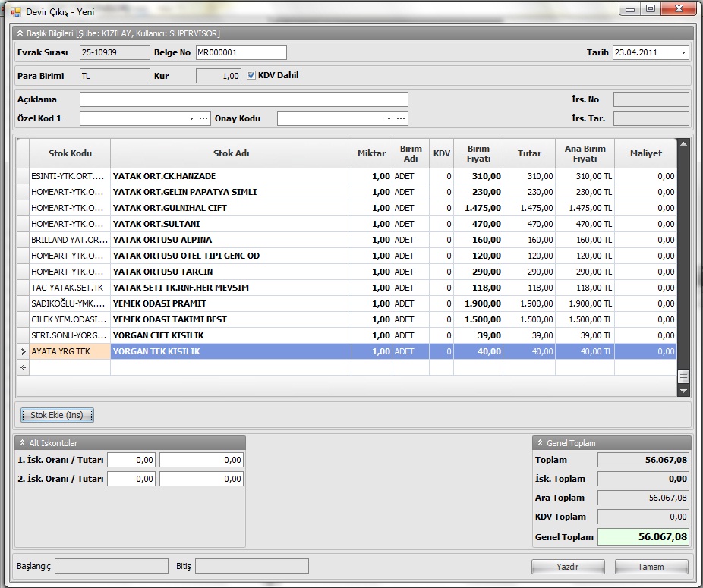
Task: Click the 2. İsk. Oranı percentage field
Action: tap(131, 479)
